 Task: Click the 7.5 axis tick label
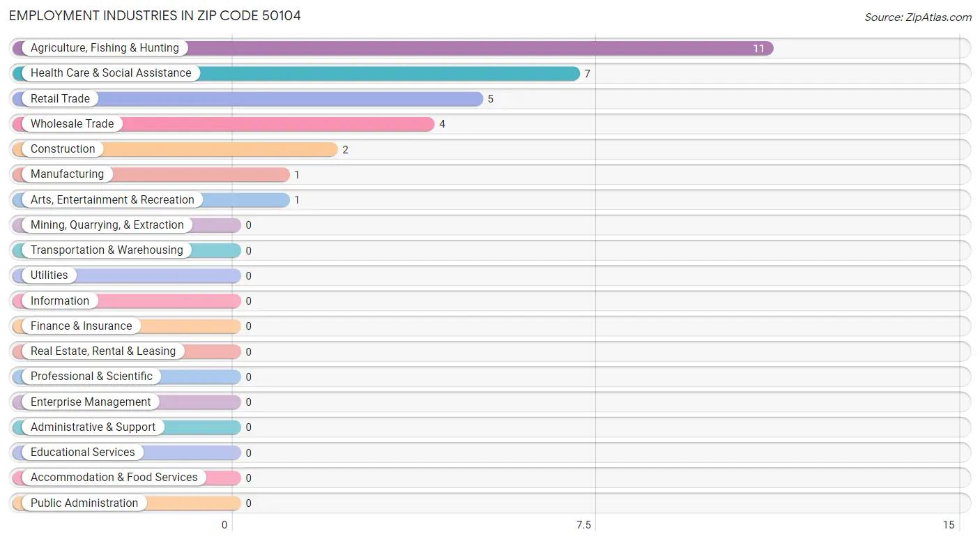click(583, 525)
